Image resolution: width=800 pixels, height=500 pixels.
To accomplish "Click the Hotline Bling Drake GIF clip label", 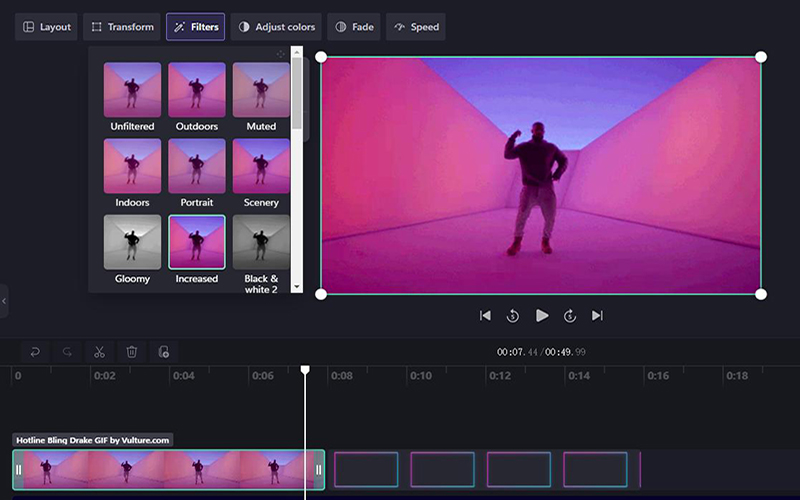I will 93,440.
